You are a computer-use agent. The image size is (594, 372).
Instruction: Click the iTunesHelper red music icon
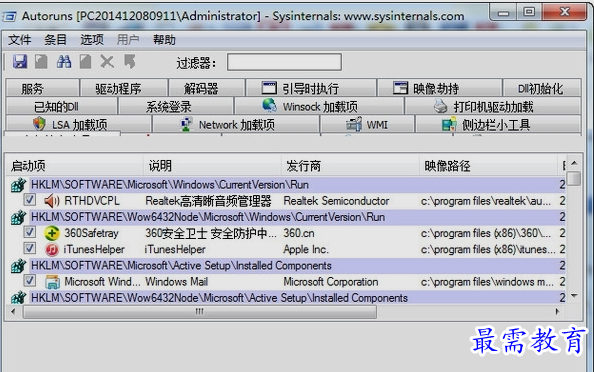[52, 249]
